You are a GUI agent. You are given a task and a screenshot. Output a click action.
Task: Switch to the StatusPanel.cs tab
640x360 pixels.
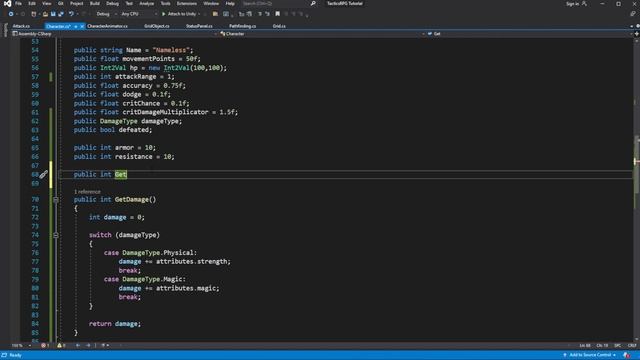[x=199, y=26]
